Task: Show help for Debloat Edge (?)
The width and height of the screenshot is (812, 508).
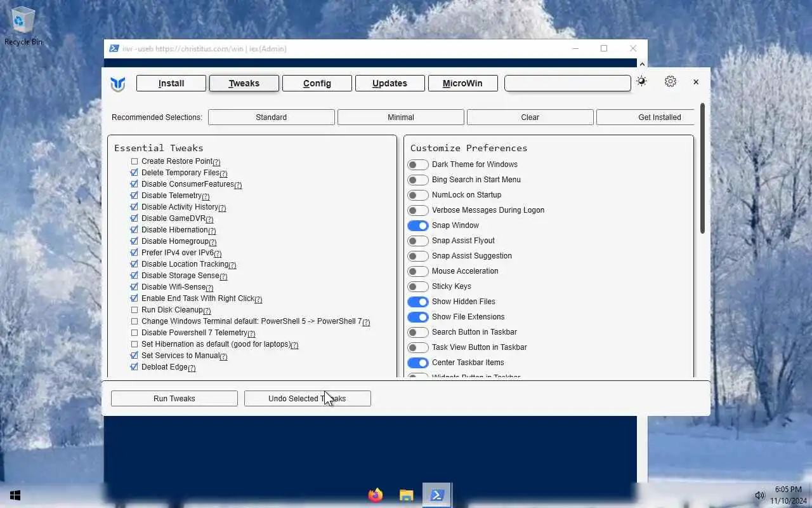Action: (x=192, y=368)
